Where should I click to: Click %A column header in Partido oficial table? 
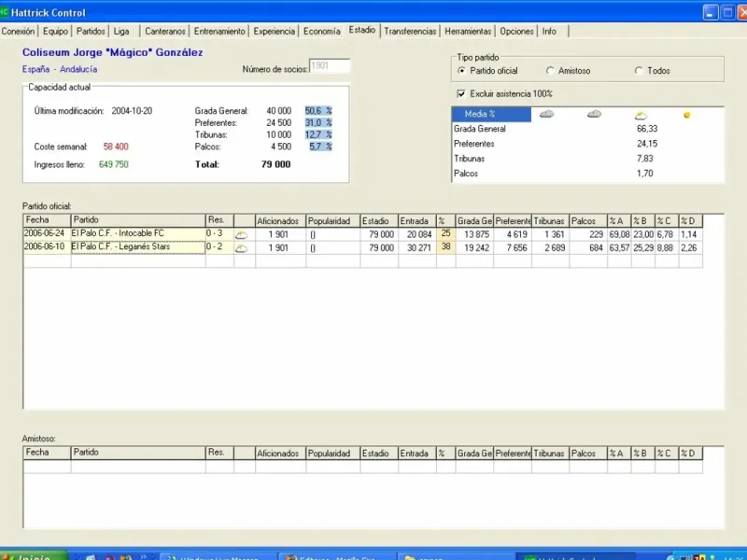tap(619, 221)
